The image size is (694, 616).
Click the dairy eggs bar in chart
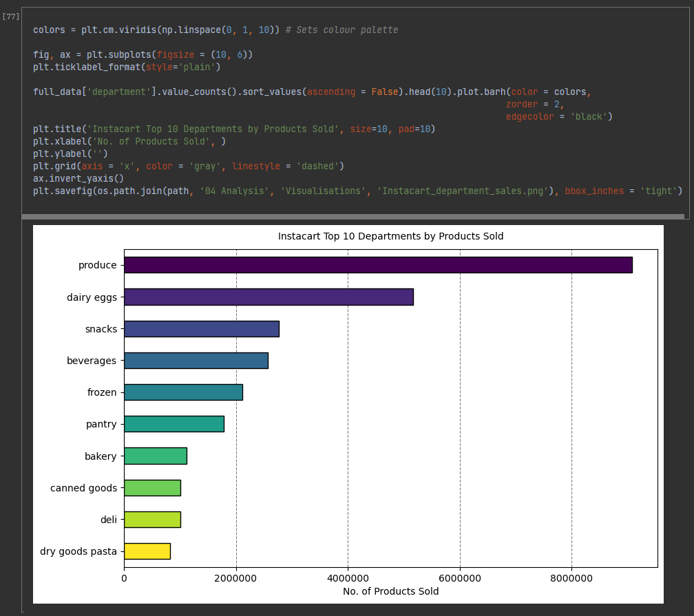point(269,297)
